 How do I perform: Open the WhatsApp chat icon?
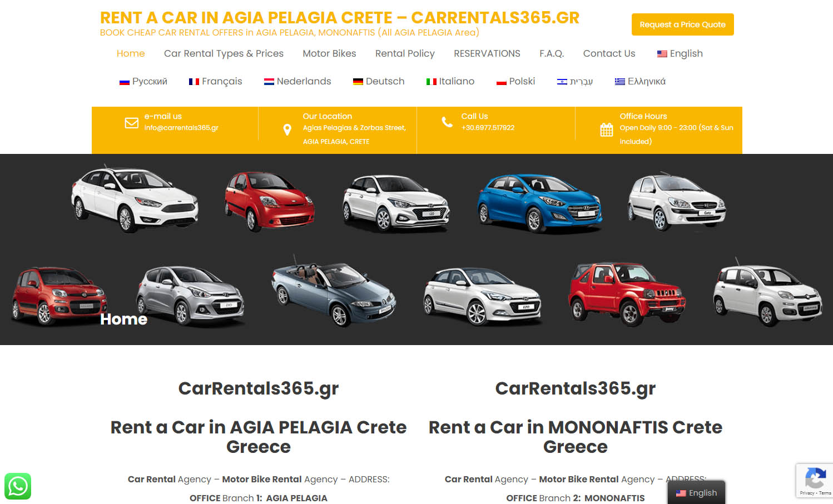point(18,486)
